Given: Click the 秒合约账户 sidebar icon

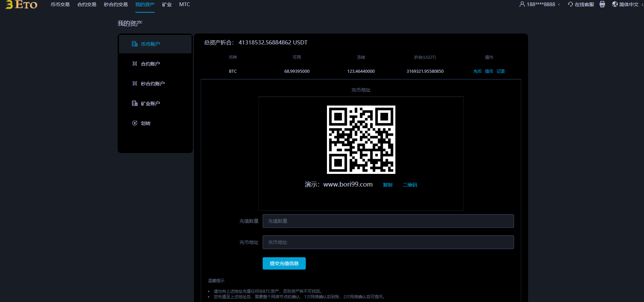Looking at the screenshot, I should [x=135, y=83].
